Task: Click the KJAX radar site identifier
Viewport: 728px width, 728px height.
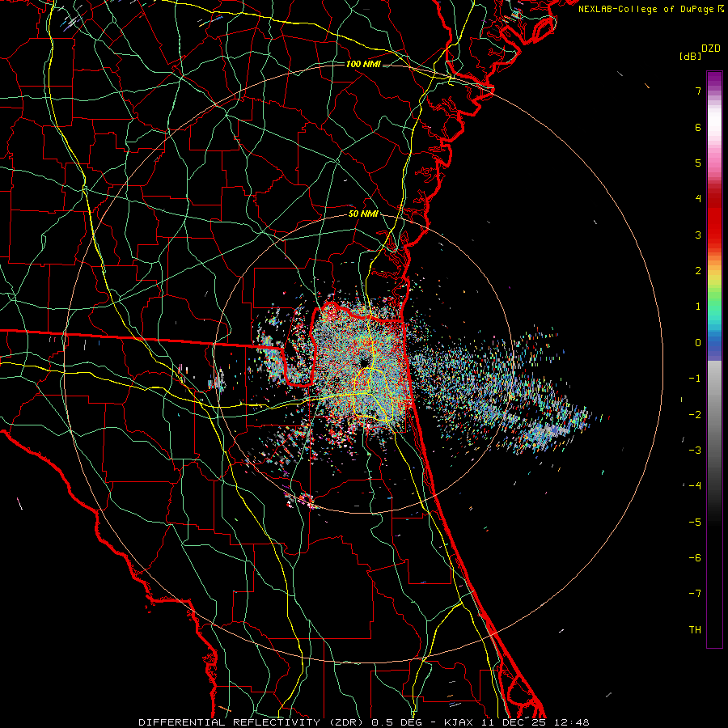Action: (x=459, y=722)
